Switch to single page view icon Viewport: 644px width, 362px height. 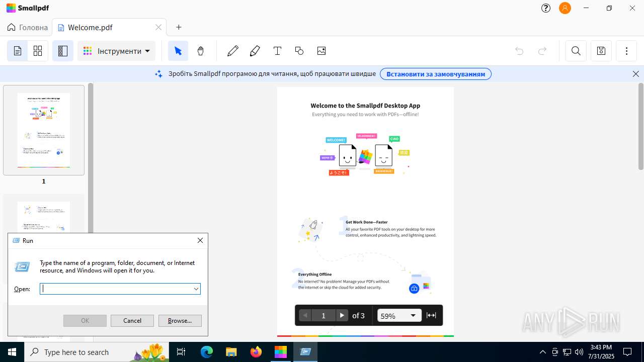click(x=18, y=51)
